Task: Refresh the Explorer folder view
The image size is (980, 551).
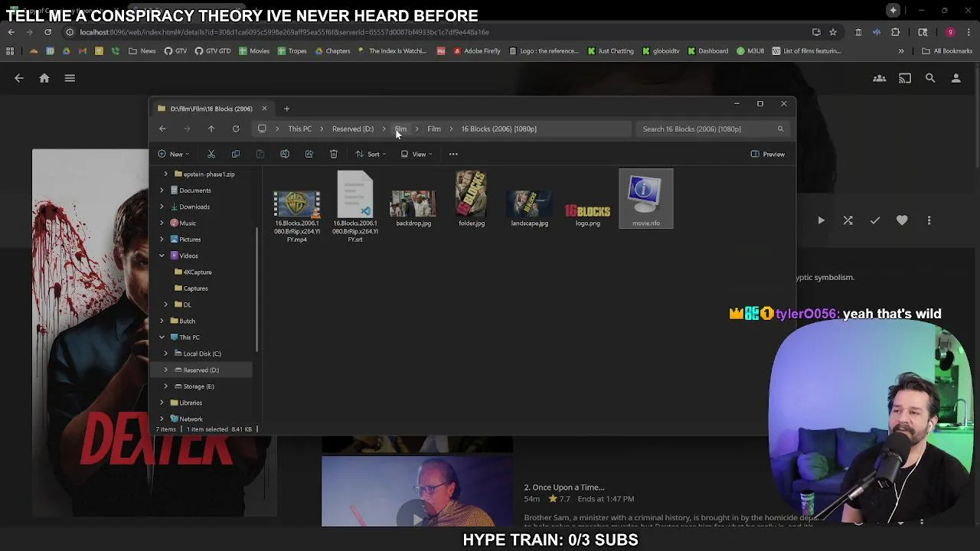Action: [236, 129]
